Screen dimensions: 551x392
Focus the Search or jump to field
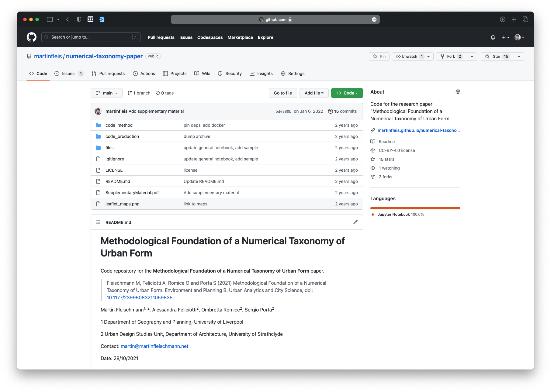point(91,37)
